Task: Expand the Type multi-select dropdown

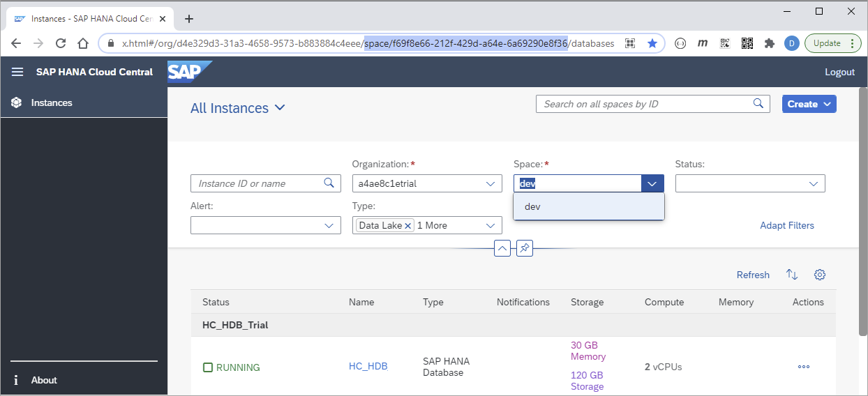Action: [491, 225]
